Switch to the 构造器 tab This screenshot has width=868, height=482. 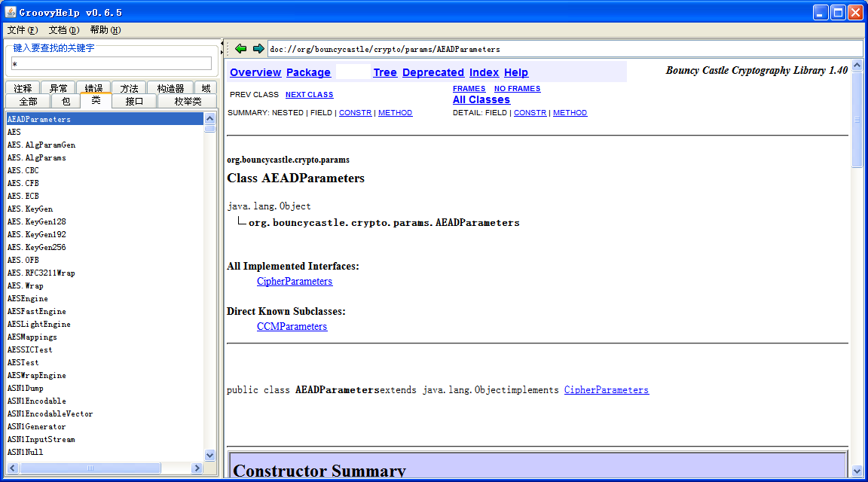(x=170, y=88)
